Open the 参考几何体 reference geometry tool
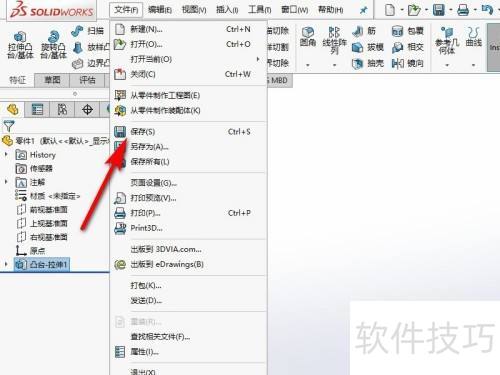This screenshot has height=375, width=500. 447,40
